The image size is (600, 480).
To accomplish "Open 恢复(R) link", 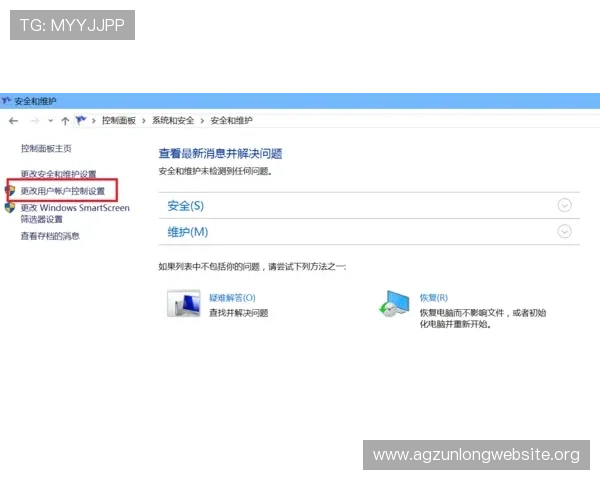I will 434,298.
